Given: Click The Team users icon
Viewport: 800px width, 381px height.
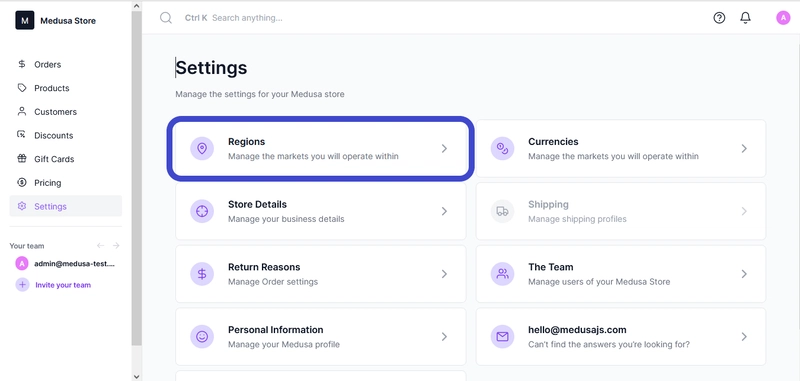Looking at the screenshot, I should pyautogui.click(x=503, y=274).
